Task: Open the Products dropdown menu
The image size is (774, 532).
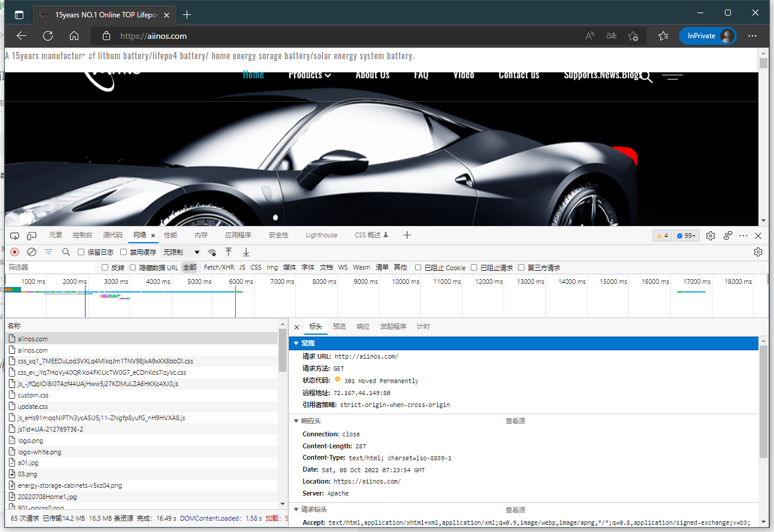Action: (310, 75)
